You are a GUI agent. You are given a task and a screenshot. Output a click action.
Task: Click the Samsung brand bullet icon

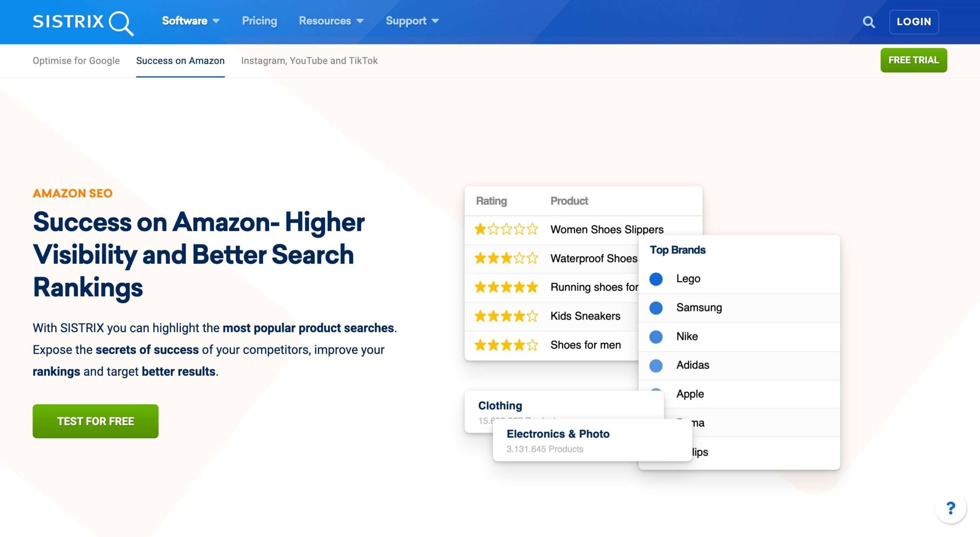[x=655, y=308]
